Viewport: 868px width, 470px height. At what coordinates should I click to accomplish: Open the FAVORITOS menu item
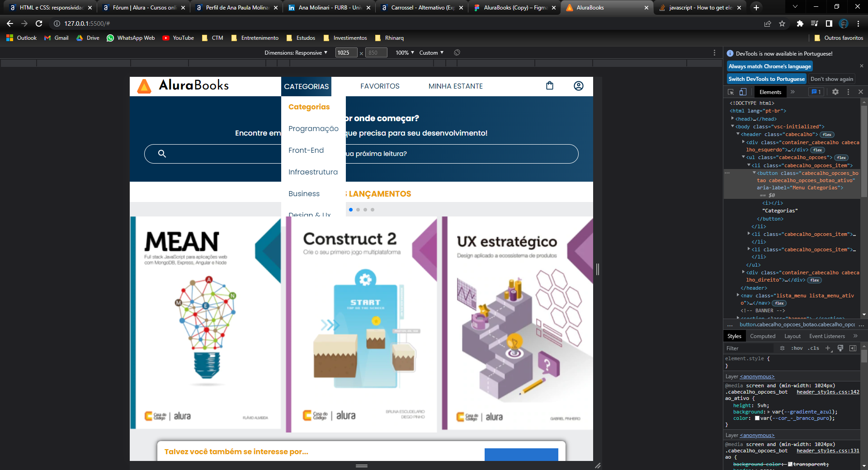pos(380,86)
